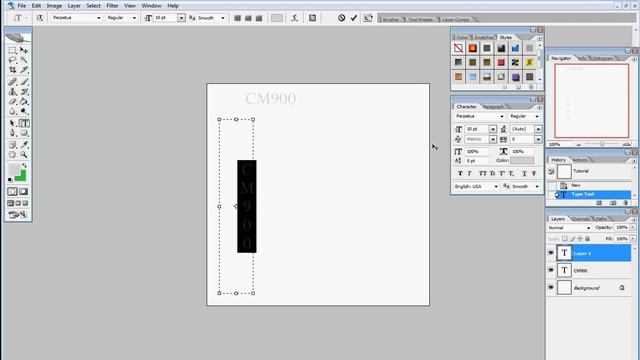Swap foreground and background colors

tap(24, 165)
